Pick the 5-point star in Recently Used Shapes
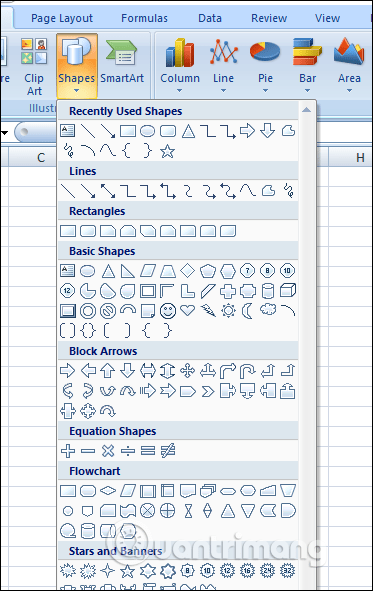 coord(167,151)
